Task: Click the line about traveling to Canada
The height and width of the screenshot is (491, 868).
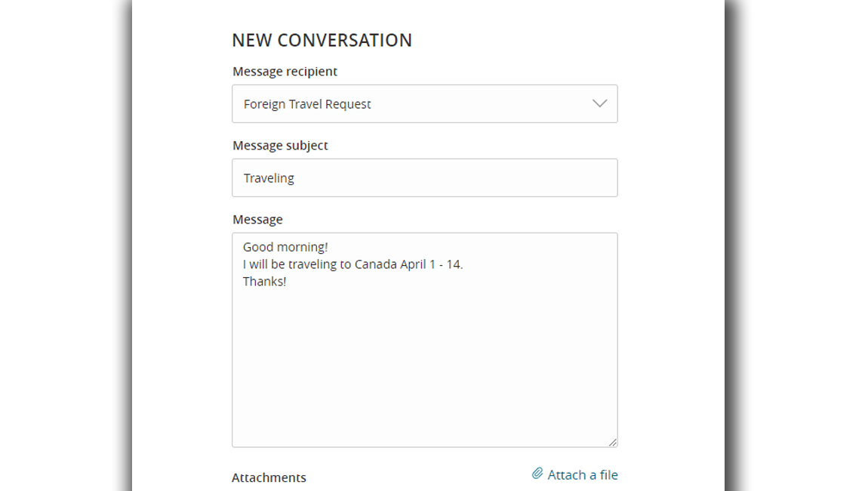Action: coord(352,264)
